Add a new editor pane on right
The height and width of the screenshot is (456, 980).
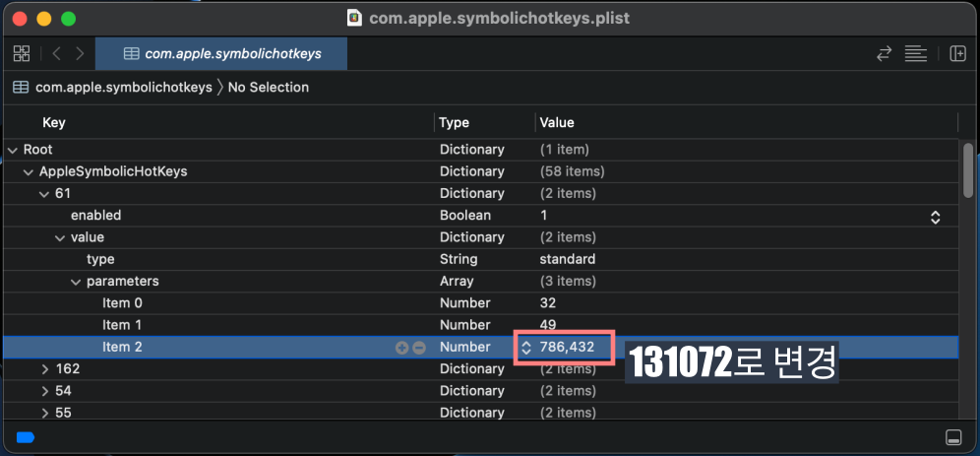coord(957,54)
